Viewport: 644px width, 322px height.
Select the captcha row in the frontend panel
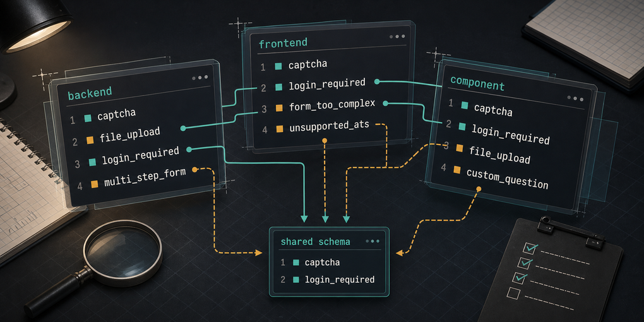tap(294, 66)
